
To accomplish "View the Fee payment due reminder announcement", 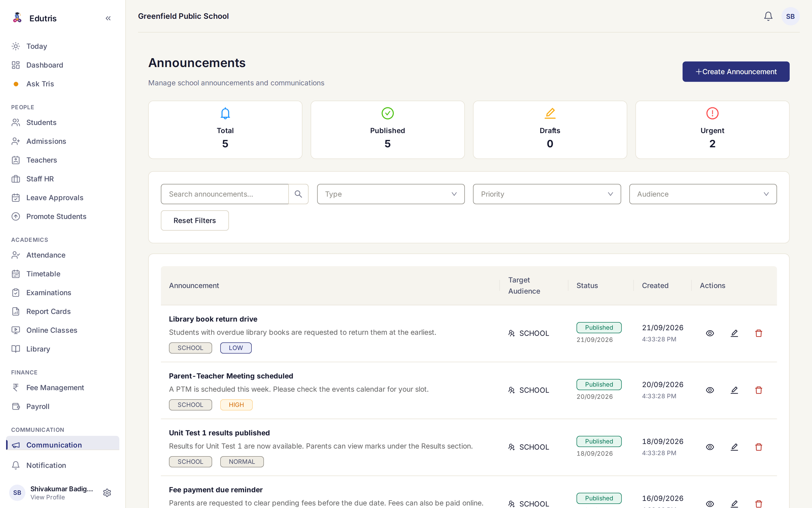I will [710, 504].
